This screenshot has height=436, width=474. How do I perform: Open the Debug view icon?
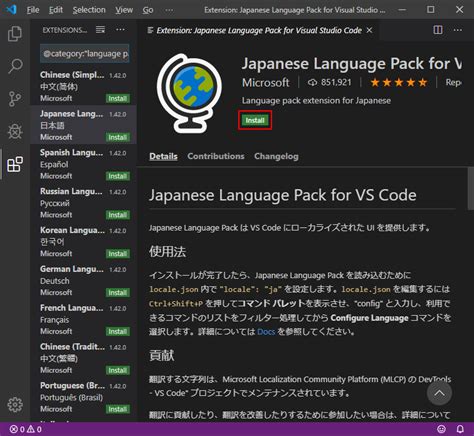tap(15, 131)
